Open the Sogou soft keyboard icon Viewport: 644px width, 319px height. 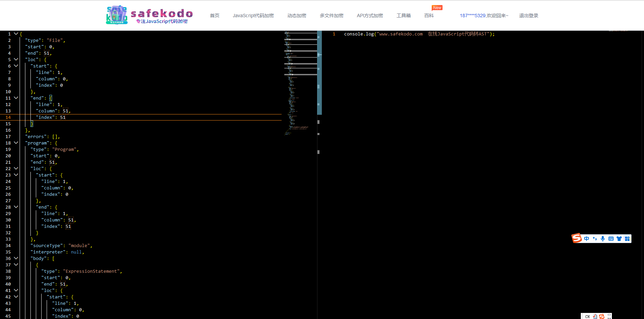pos(611,239)
